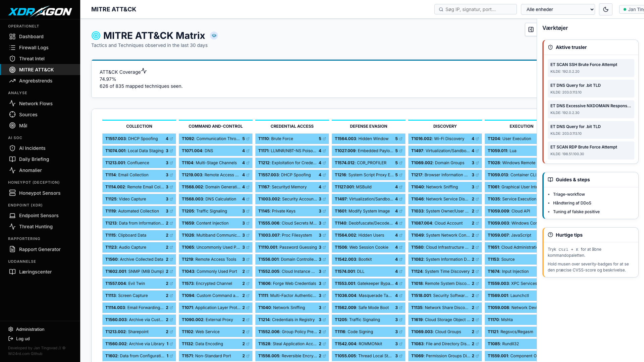
Task: Click the T1125 Video Capture technique
Action: (139, 199)
